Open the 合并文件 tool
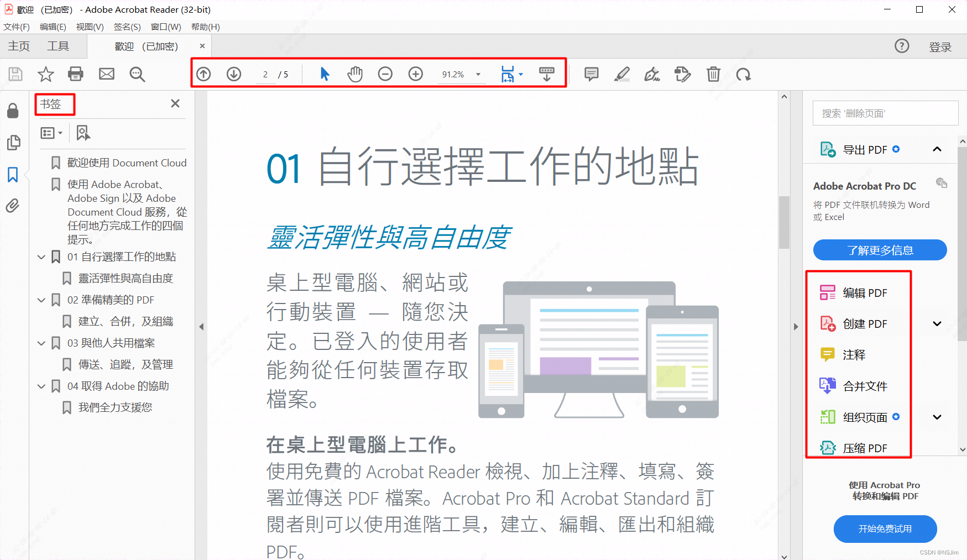This screenshot has width=967, height=560. click(x=854, y=386)
